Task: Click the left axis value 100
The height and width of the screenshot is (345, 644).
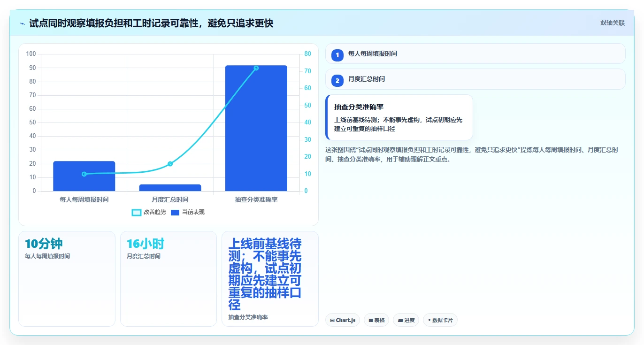Action: coord(31,54)
